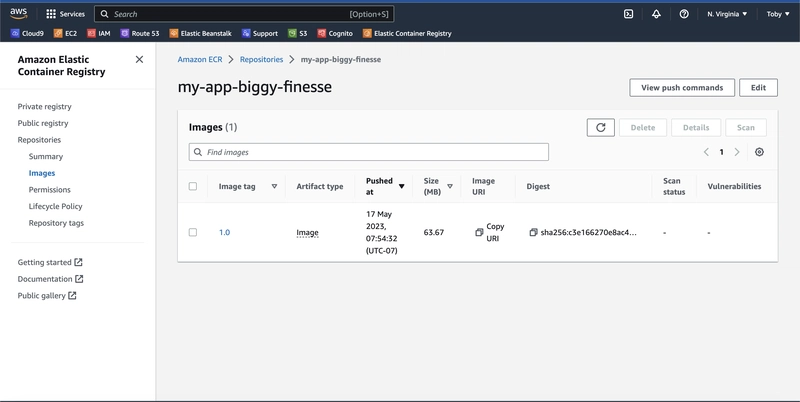
Task: Sort by Image tag column arrow
Action: (x=274, y=186)
